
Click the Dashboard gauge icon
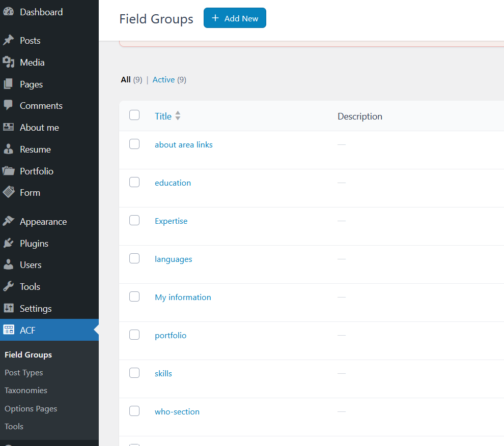point(8,12)
